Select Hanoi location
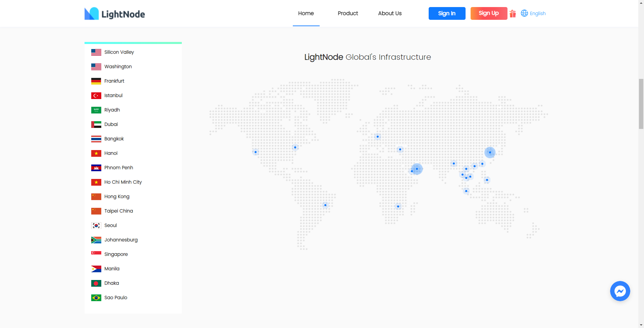This screenshot has width=644, height=328. coord(111,153)
